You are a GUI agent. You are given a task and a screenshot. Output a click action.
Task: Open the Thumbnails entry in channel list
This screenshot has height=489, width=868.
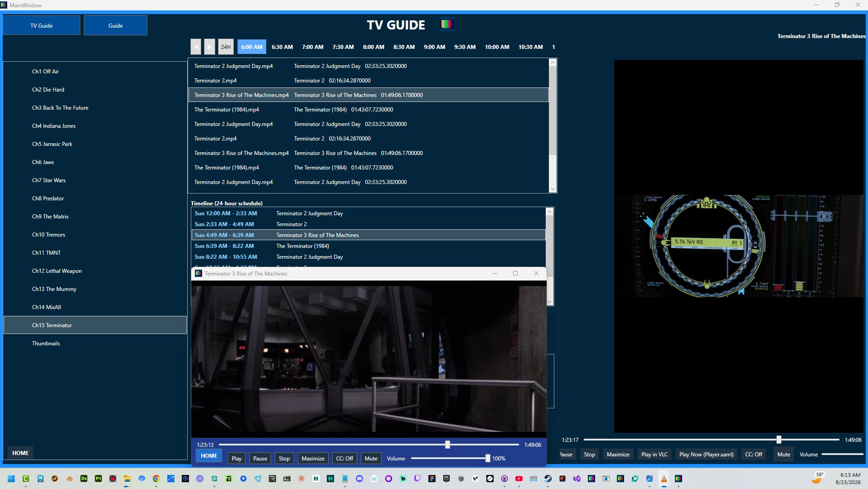(x=95, y=344)
